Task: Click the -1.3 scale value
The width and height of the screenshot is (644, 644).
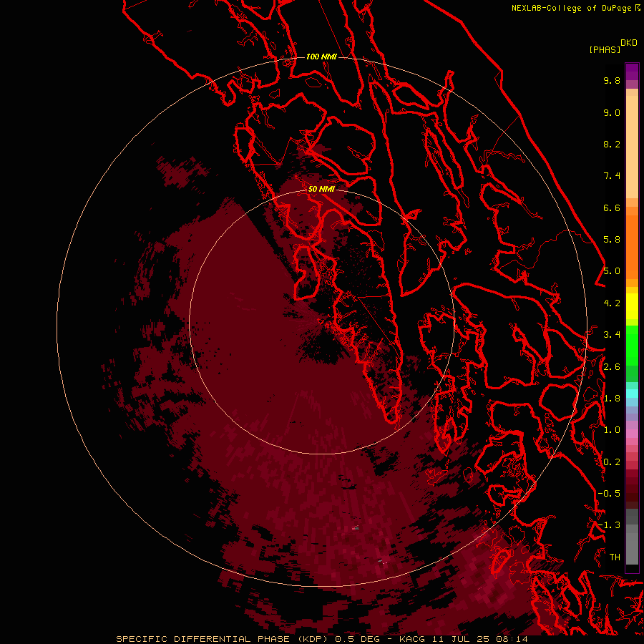Action: click(x=609, y=525)
